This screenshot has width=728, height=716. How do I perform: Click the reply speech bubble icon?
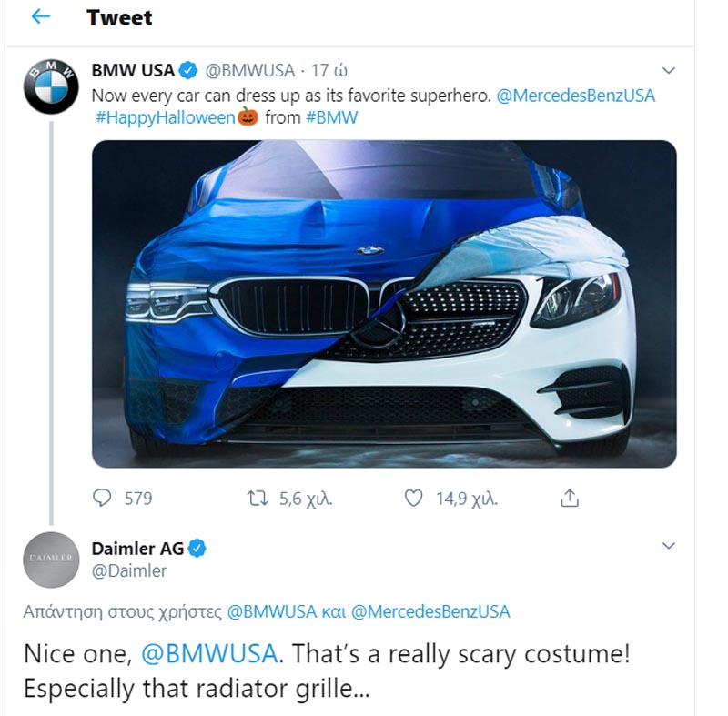click(x=103, y=498)
